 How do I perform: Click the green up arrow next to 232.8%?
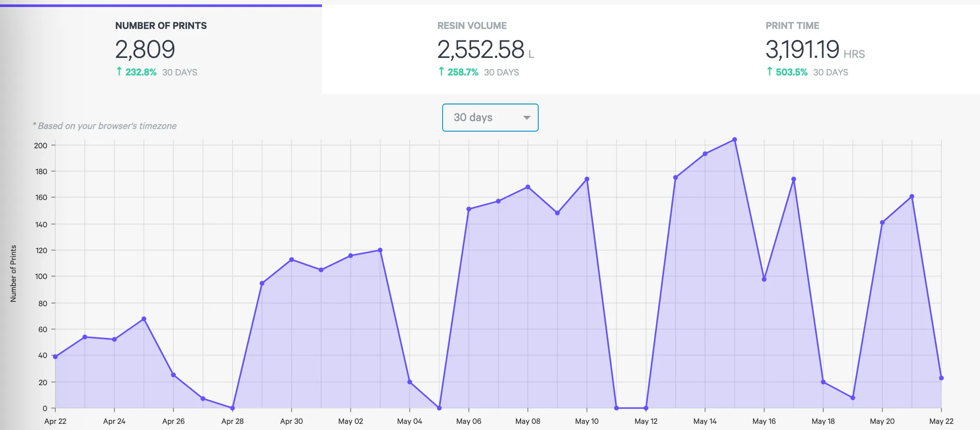(119, 72)
